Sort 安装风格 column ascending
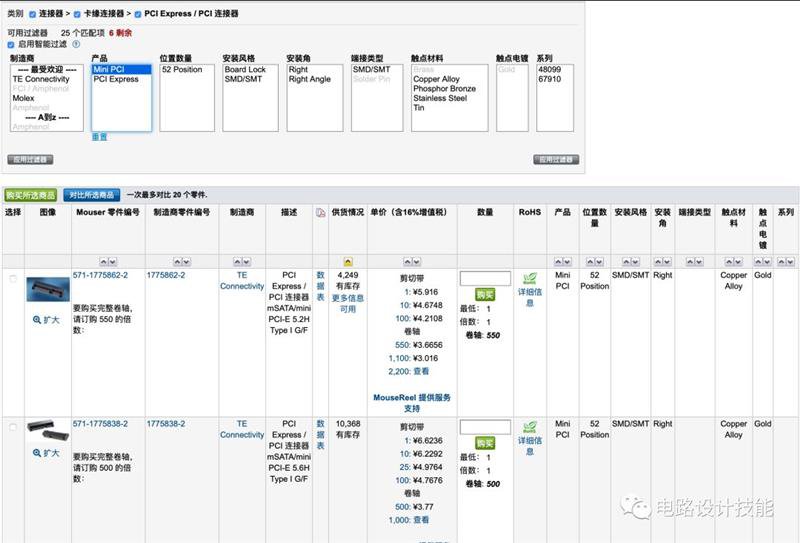The image size is (800, 543). [x=627, y=262]
